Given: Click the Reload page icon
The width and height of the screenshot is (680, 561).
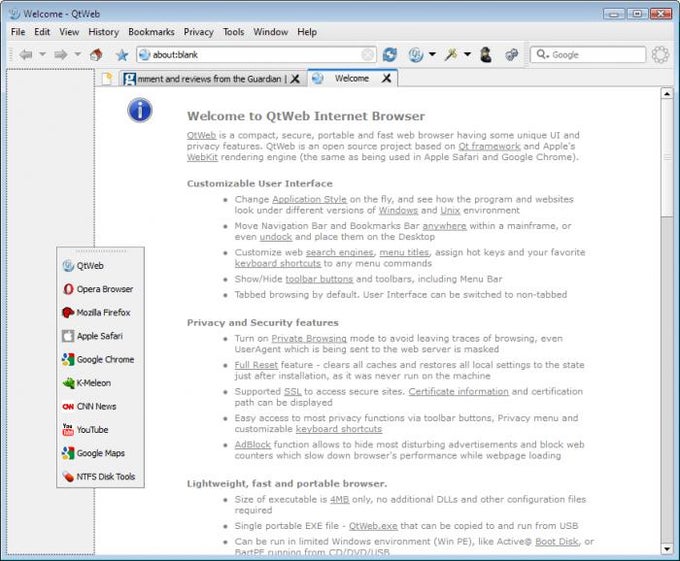Looking at the screenshot, I should pyautogui.click(x=389, y=55).
